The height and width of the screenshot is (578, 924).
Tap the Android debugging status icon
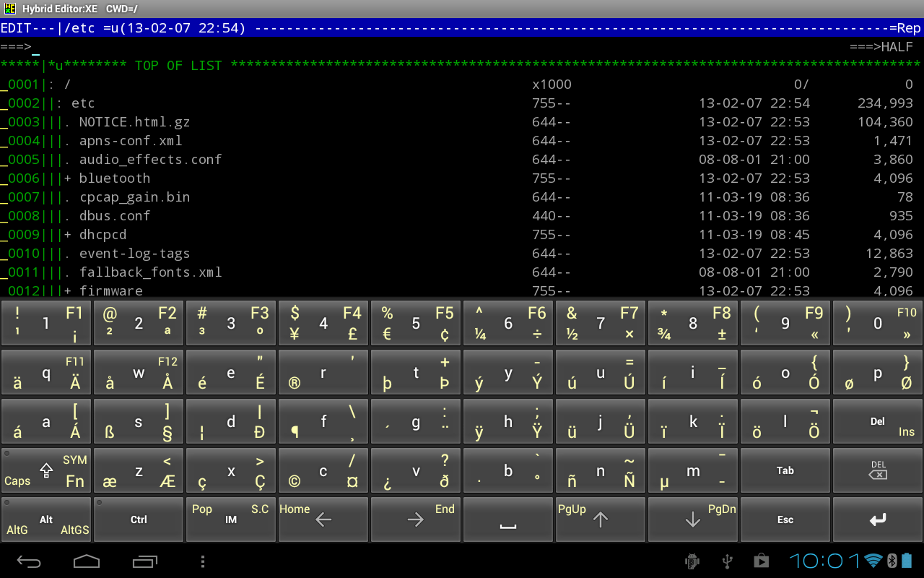(x=692, y=561)
